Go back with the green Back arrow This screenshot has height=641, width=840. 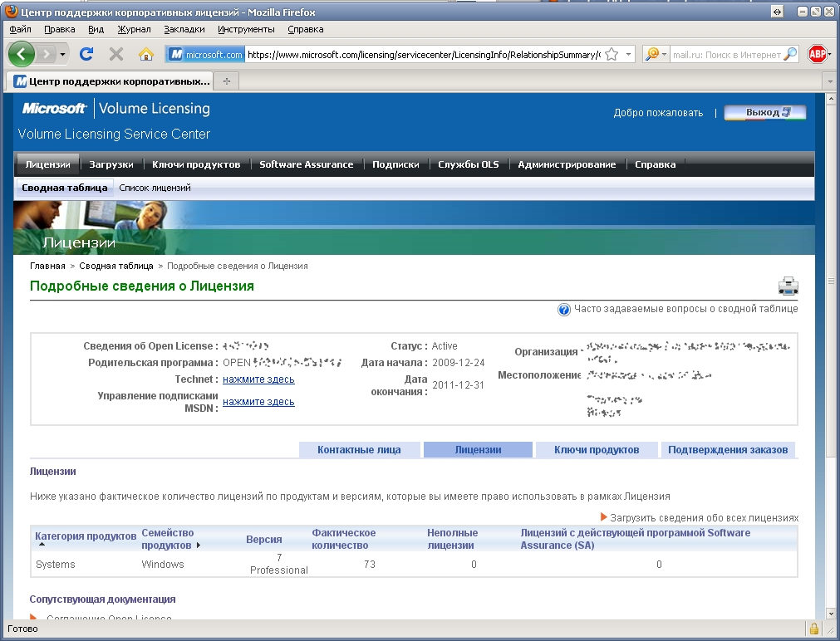point(22,54)
